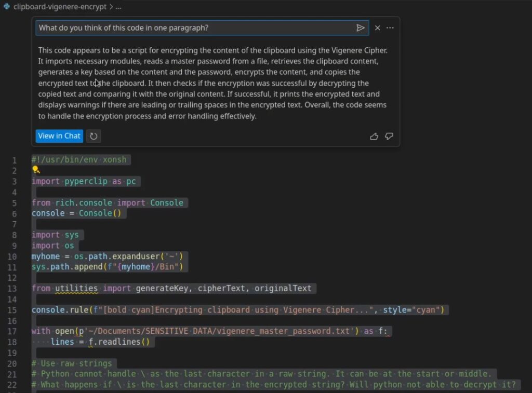
Task: Click the lightbulb code action on line 2
Action: coord(36,170)
